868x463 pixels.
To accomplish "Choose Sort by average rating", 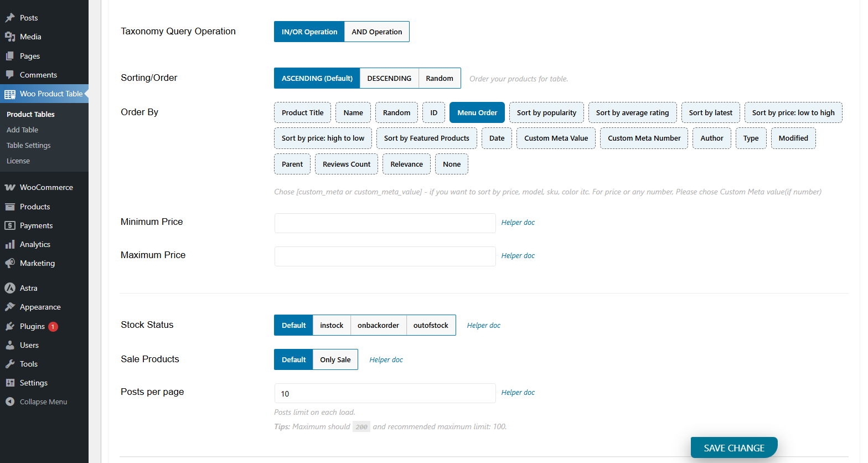I will click(633, 112).
